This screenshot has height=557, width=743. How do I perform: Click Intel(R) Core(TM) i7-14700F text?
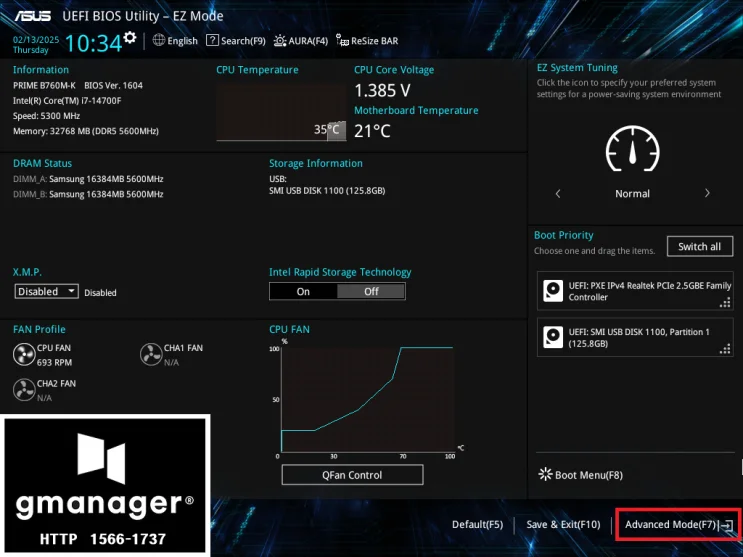(x=67, y=100)
